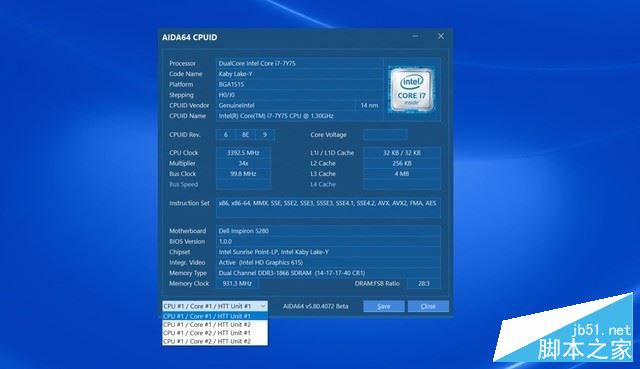
Task: Click the CPUID Rev. field showing 9
Action: [x=265, y=135]
